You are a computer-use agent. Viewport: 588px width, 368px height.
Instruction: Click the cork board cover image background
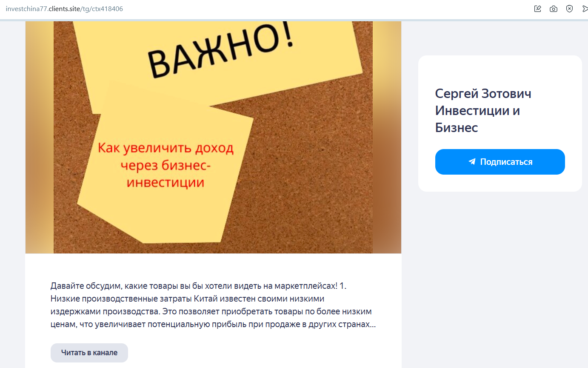pos(311,170)
